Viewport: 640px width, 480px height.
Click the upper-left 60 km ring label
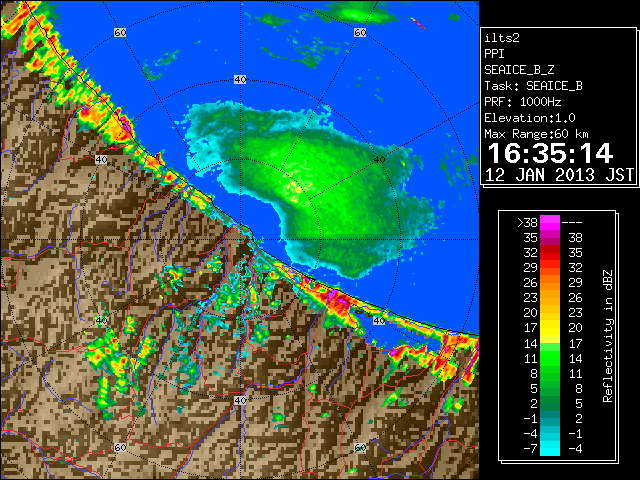point(120,32)
